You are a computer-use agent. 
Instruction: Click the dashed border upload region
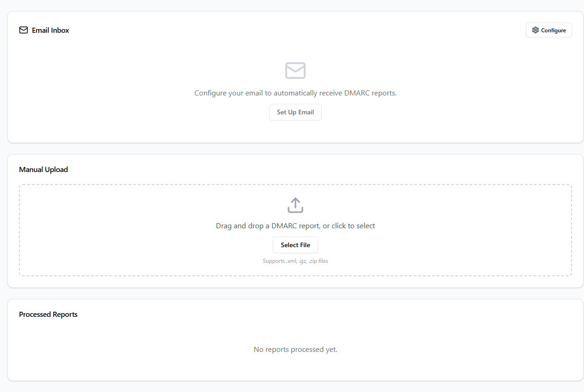(295, 230)
